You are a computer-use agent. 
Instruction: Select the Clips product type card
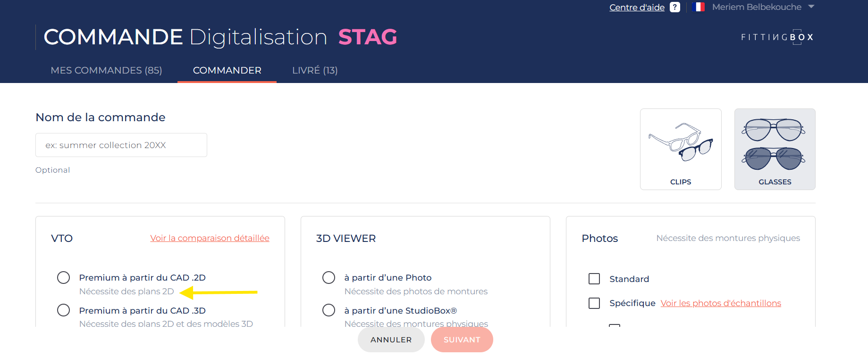680,149
